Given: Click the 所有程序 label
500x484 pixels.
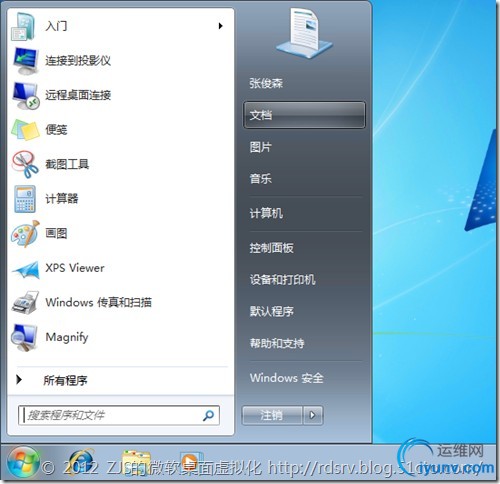Looking at the screenshot, I should 65,380.
